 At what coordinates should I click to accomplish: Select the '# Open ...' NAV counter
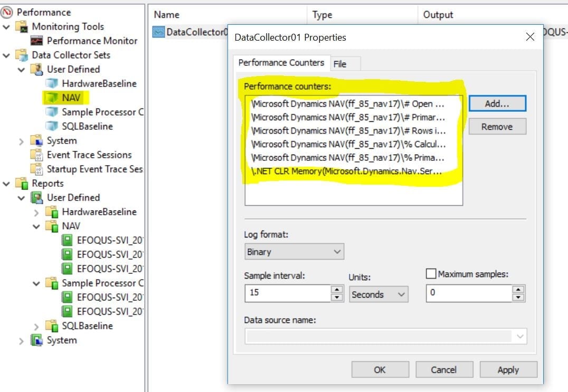pos(347,104)
